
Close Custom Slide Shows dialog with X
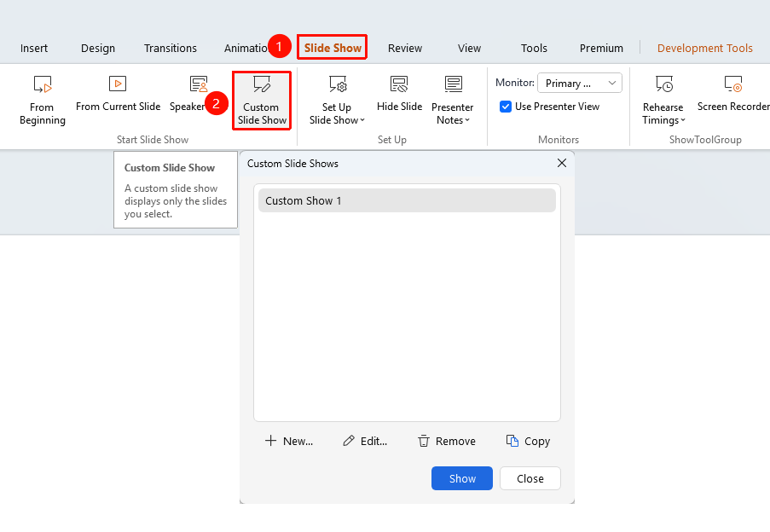click(x=562, y=163)
